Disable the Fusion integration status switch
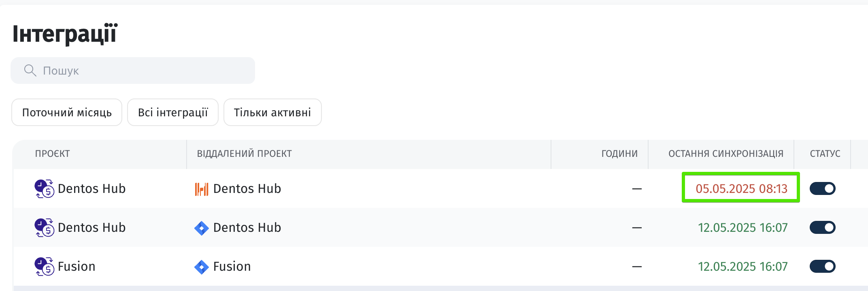Screen dimensions: 868x291 [823, 266]
